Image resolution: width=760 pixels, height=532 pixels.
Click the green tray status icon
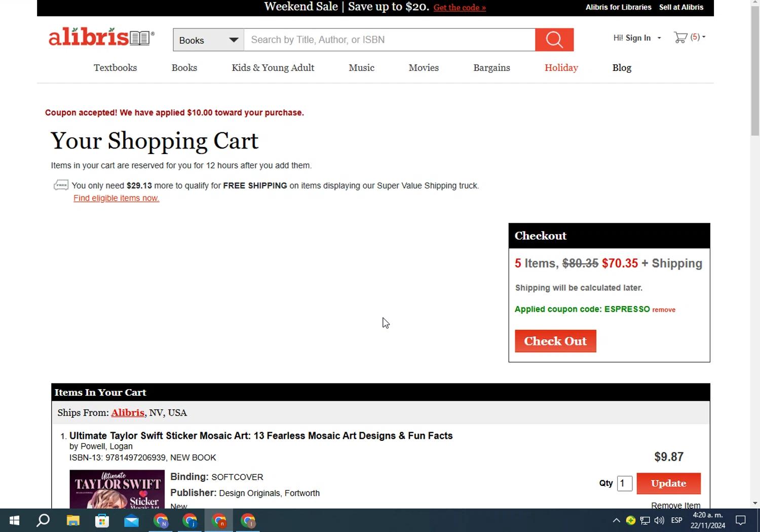coord(631,520)
